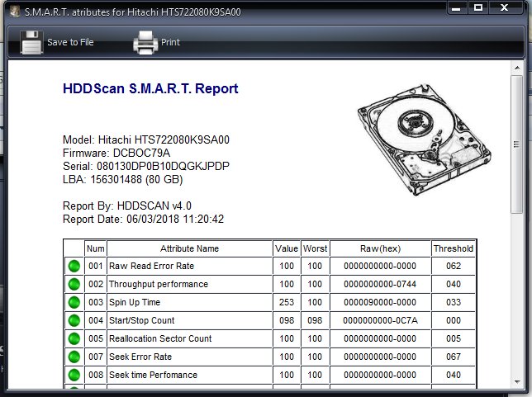Click the threshold 033 cell

454,302
